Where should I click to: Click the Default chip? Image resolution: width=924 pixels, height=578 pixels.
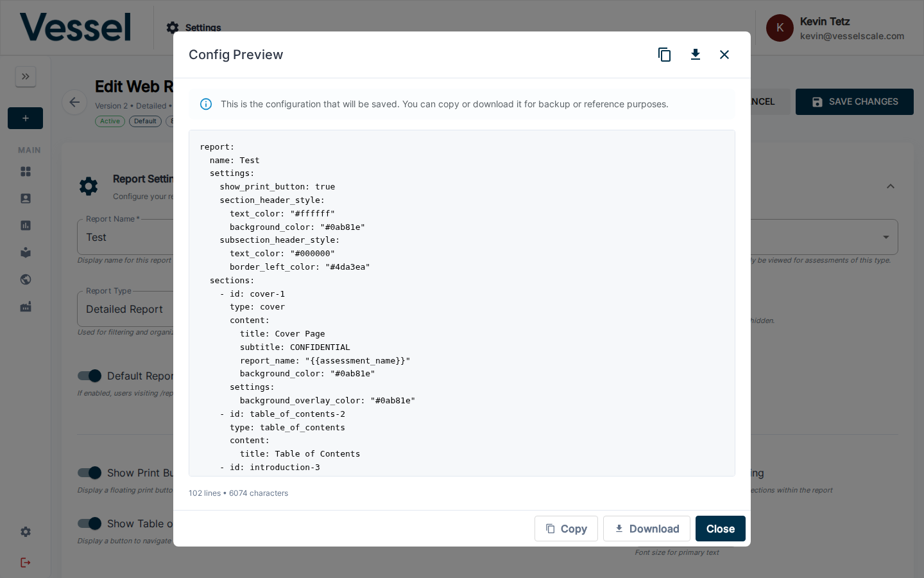point(145,121)
